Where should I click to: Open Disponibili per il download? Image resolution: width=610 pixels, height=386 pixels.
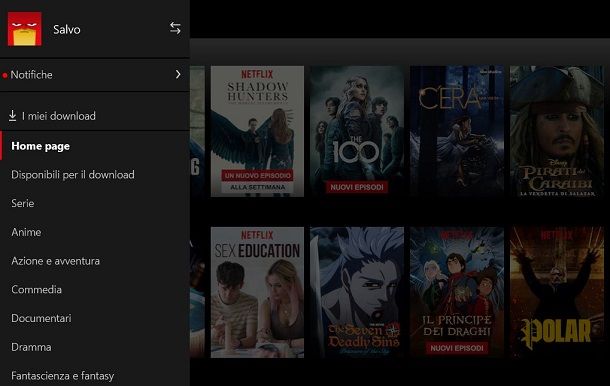tap(73, 175)
